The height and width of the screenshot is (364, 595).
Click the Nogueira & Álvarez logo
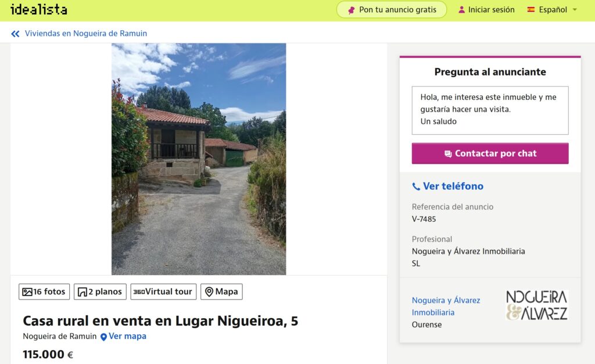(536, 305)
